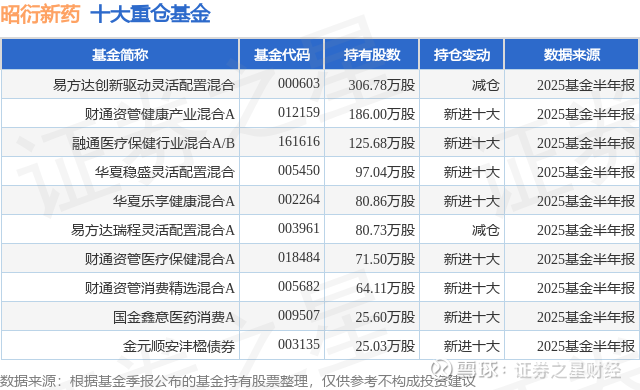Click the 基金代码 column header
Viewport: 640px width, 390px height.
[x=282, y=55]
